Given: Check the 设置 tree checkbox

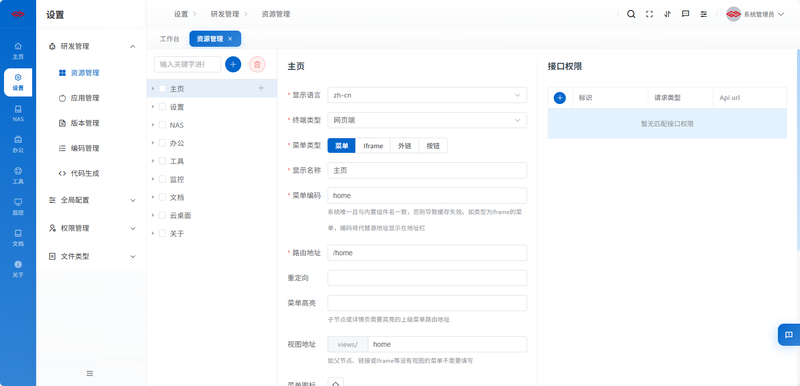Looking at the screenshot, I should (162, 107).
